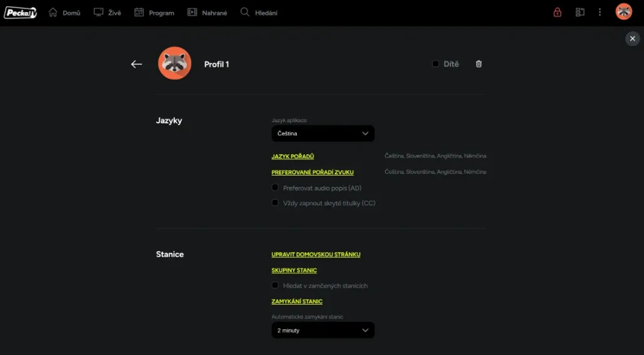The width and height of the screenshot is (644, 355).
Task: Open the device list icon in header
Action: pos(580,13)
